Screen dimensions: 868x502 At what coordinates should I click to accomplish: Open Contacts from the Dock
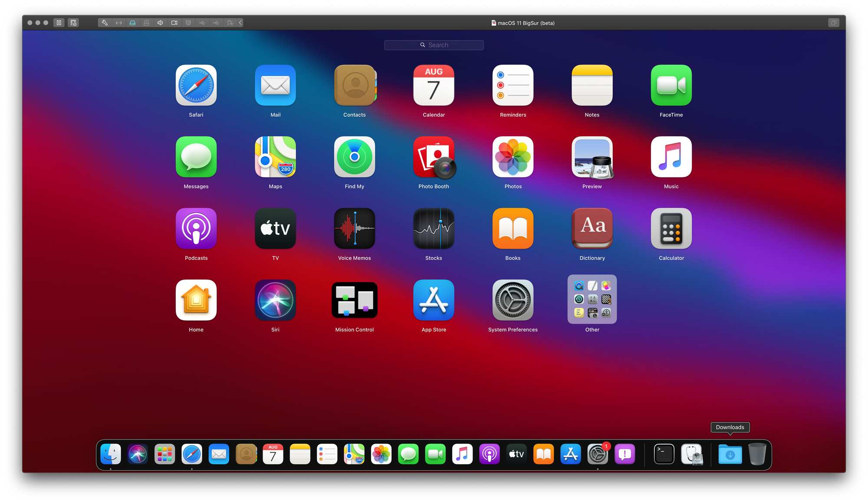pyautogui.click(x=246, y=454)
